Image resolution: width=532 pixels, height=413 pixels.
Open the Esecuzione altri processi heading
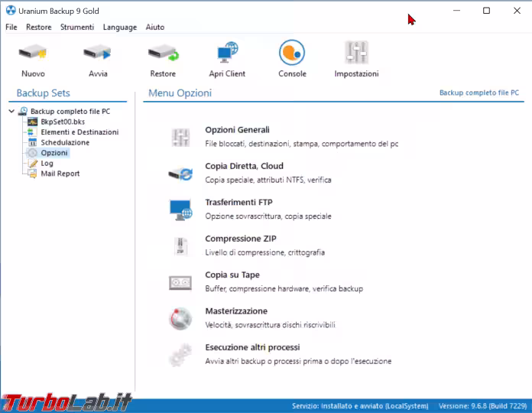tap(252, 347)
